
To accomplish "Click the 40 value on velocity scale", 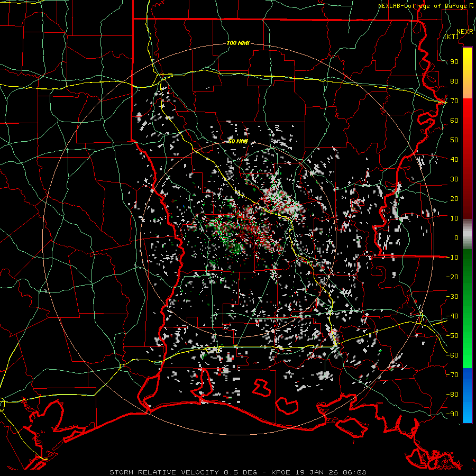I will click(454, 159).
